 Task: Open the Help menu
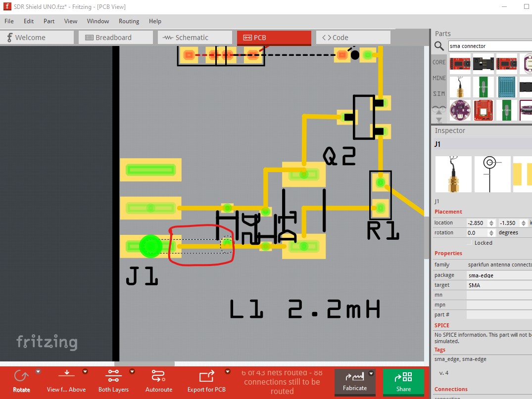pos(155,21)
